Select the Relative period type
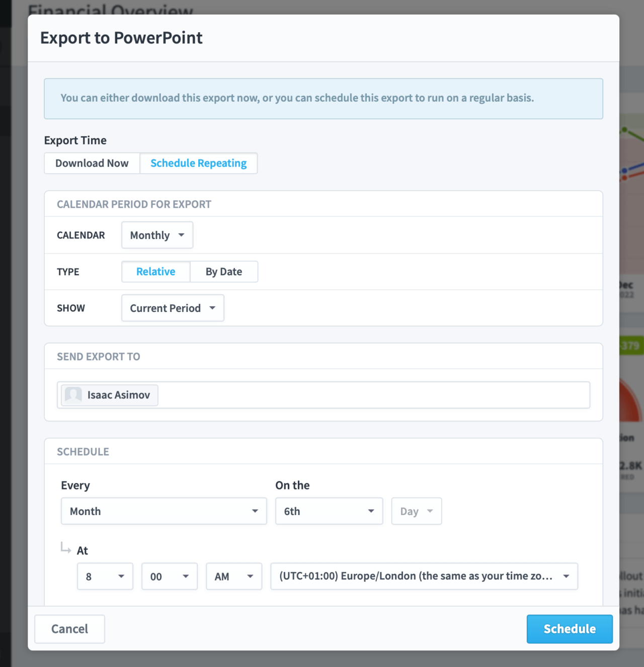 click(x=155, y=272)
